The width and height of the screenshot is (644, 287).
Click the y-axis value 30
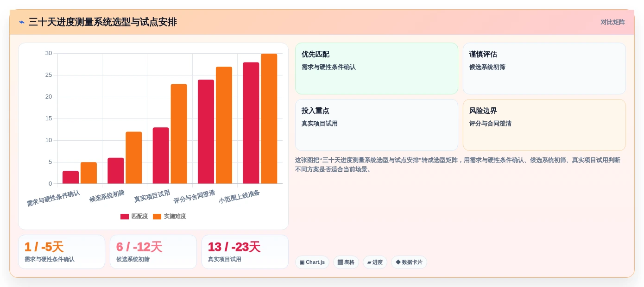(49, 53)
